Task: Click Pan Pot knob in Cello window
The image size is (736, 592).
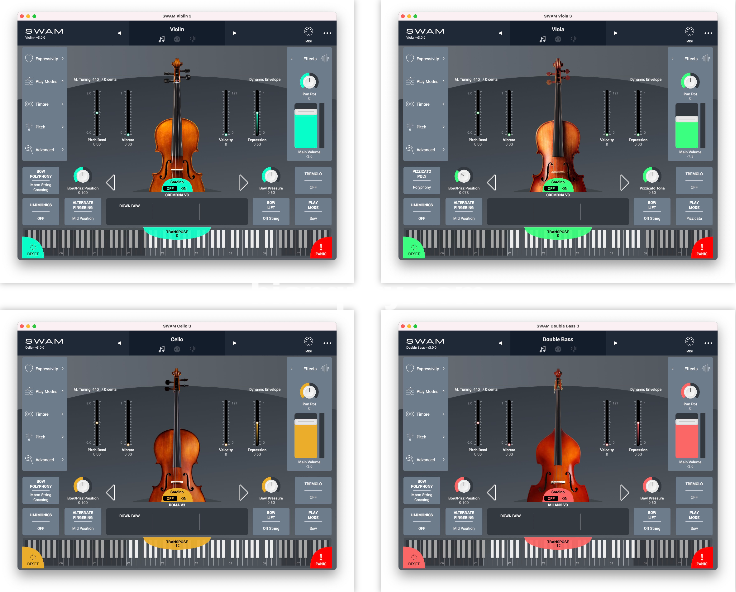Action: point(309,391)
